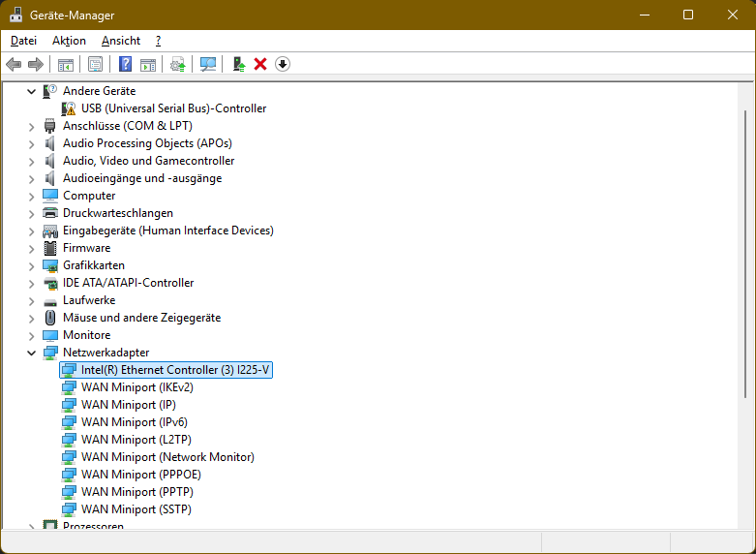Expand the Firmware category

[x=32, y=249]
